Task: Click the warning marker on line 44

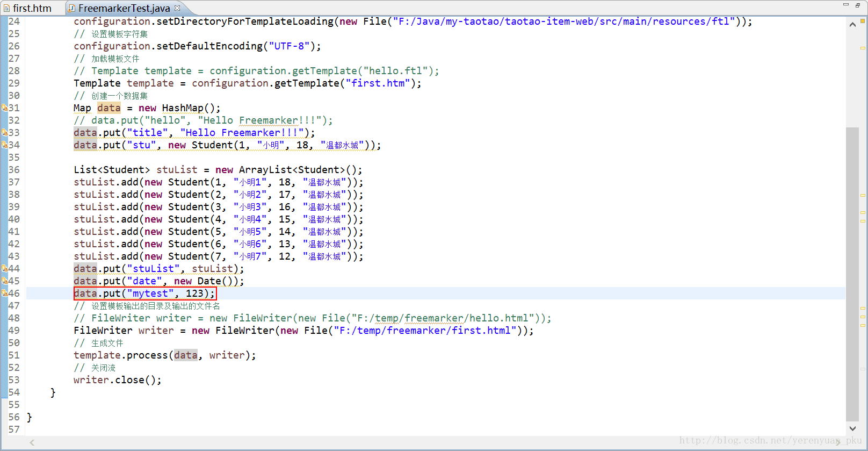Action: click(x=4, y=269)
